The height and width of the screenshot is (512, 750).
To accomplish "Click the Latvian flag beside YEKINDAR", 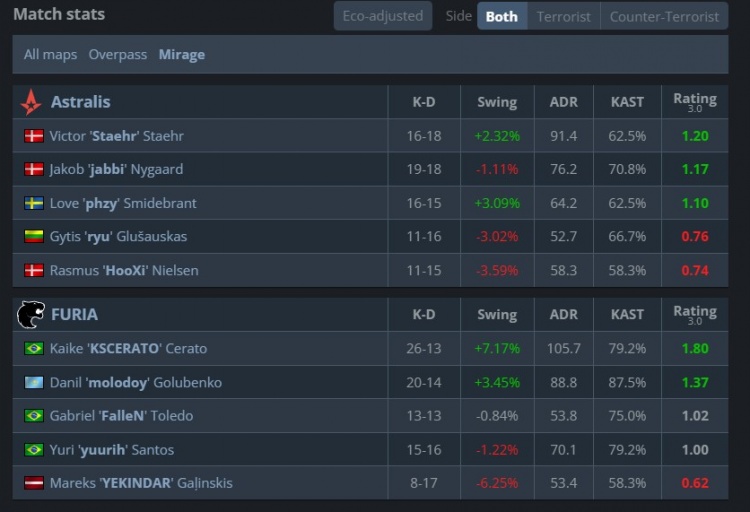I will point(34,483).
